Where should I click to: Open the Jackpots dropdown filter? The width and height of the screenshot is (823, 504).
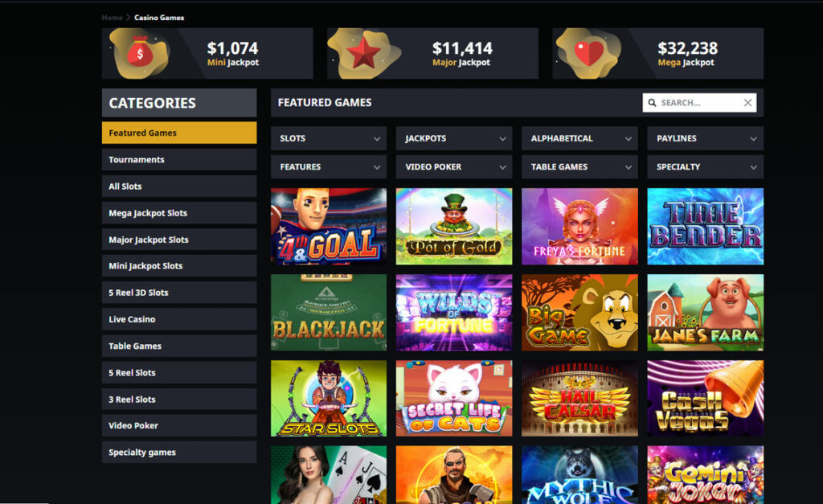[454, 138]
